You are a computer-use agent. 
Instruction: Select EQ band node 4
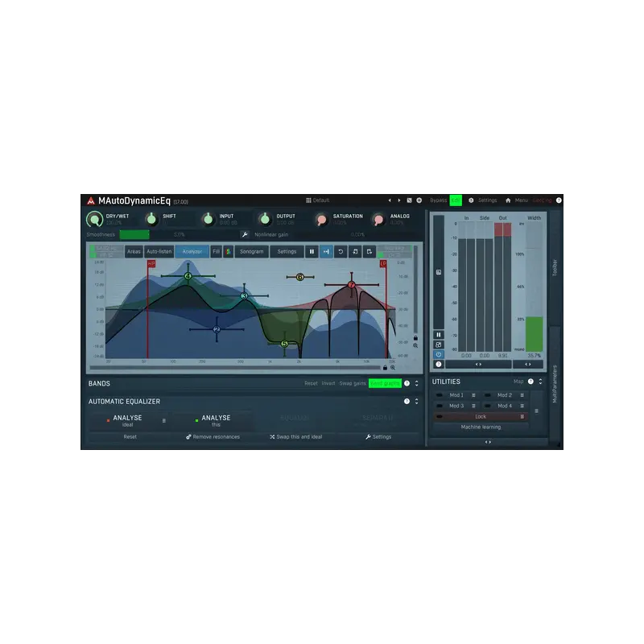tap(188, 276)
